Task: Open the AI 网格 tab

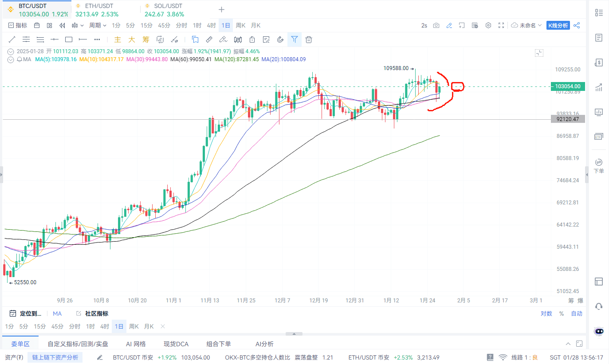Action: (136, 344)
